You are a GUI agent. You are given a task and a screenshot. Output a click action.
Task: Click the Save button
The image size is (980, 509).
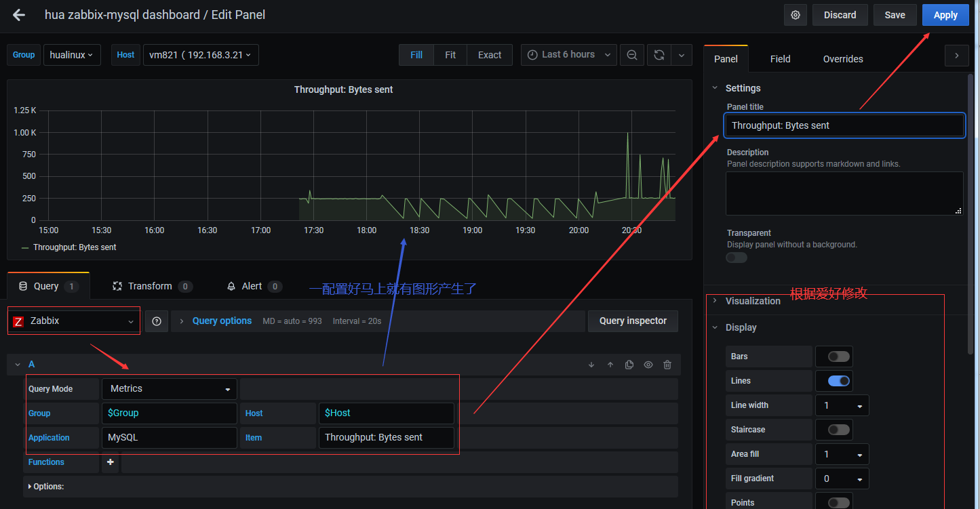tap(895, 15)
